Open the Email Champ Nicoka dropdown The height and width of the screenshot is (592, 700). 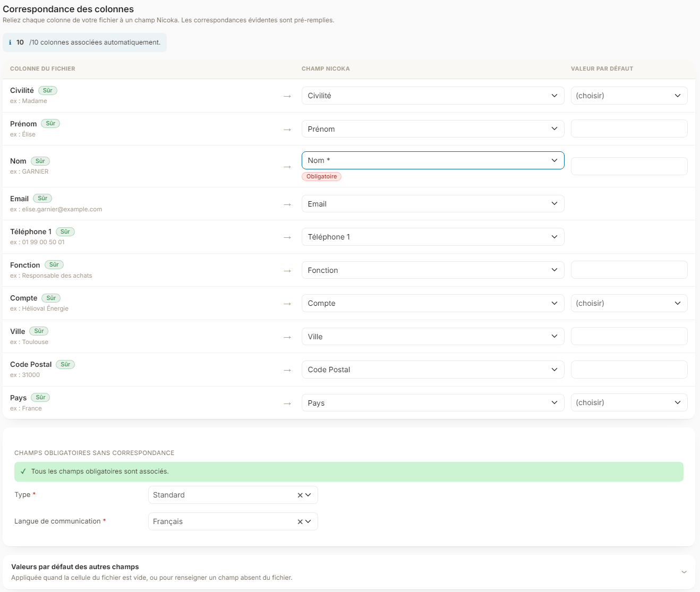click(x=433, y=204)
